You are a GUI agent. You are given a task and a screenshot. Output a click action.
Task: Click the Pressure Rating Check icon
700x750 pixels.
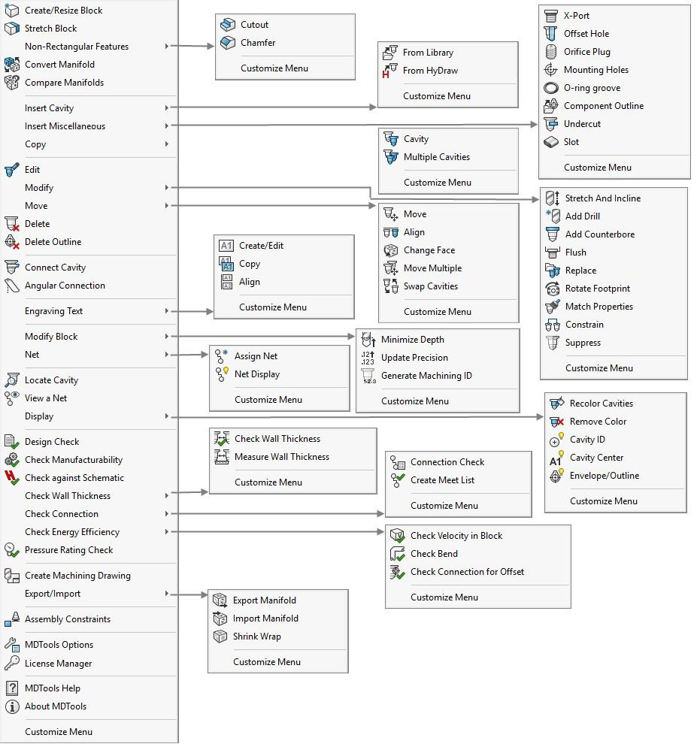pos(11,550)
